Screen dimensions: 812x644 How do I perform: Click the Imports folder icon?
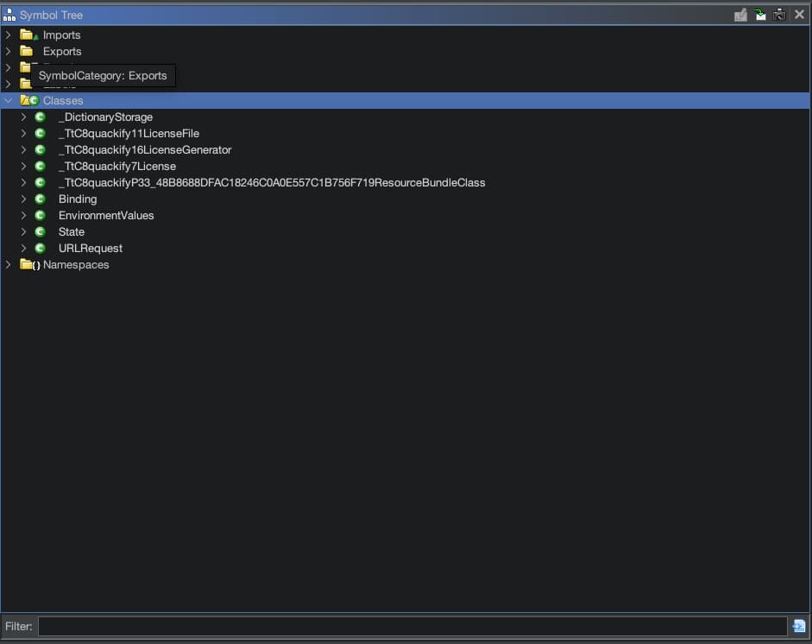coord(28,35)
